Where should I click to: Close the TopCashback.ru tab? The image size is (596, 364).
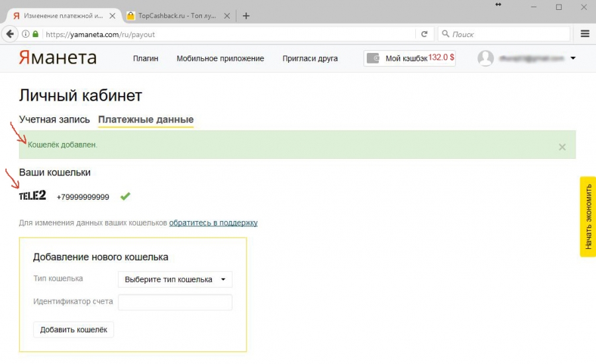227,16
